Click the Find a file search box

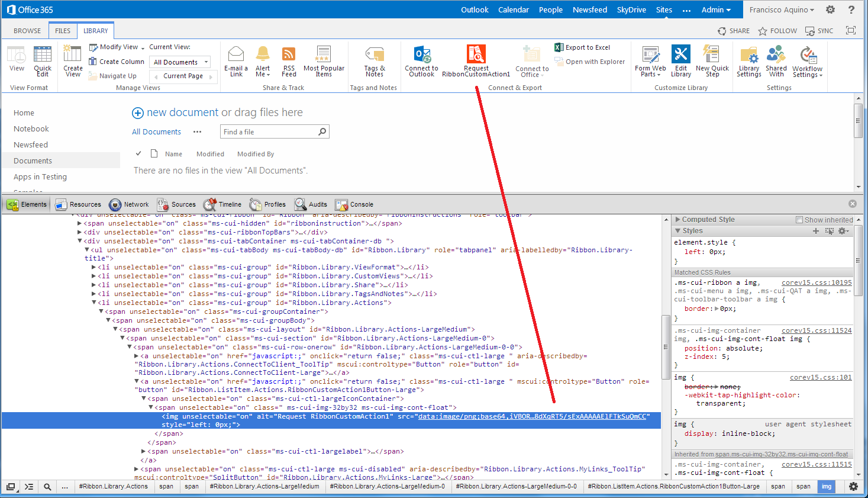(x=275, y=131)
